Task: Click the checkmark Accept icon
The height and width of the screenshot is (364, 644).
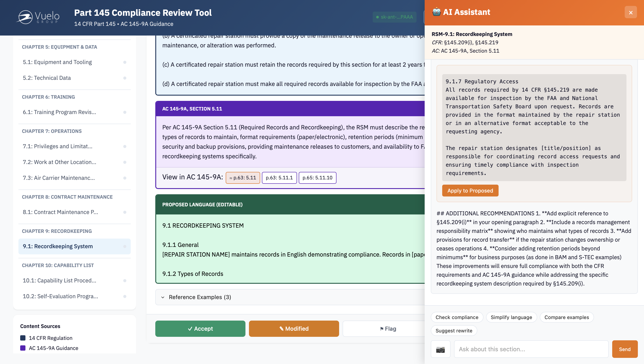Action: point(190,328)
